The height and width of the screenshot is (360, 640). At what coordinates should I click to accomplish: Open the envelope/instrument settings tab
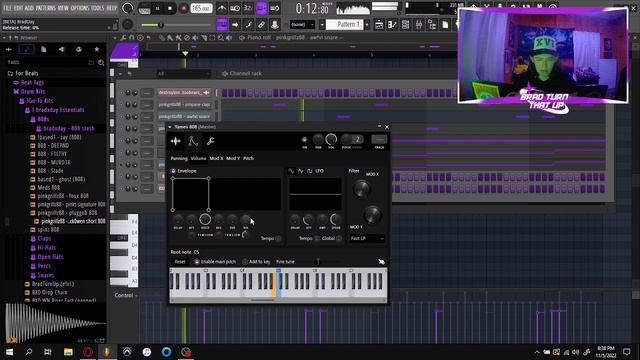[x=193, y=141]
